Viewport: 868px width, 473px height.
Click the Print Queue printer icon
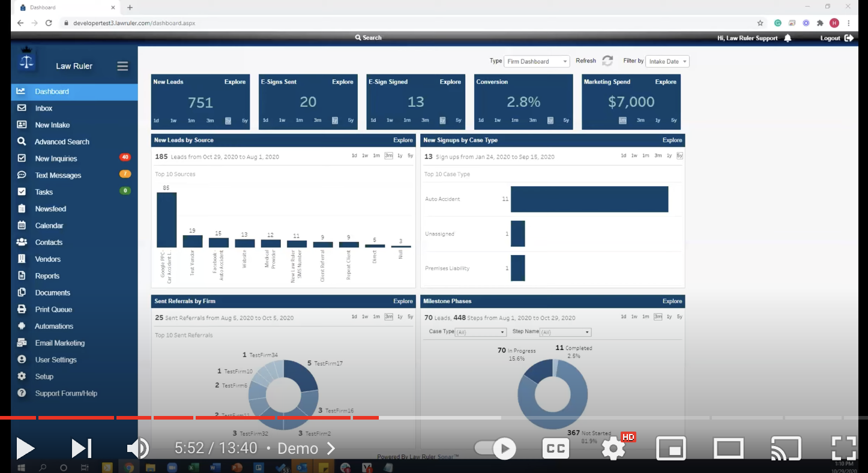coord(22,310)
